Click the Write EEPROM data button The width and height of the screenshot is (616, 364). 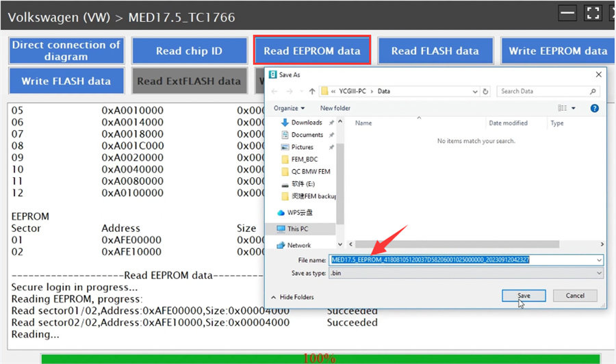tap(558, 51)
